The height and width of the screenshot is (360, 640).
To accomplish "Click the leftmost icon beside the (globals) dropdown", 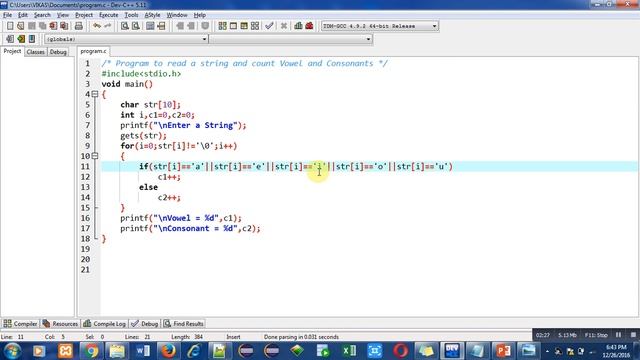I will pos(10,39).
